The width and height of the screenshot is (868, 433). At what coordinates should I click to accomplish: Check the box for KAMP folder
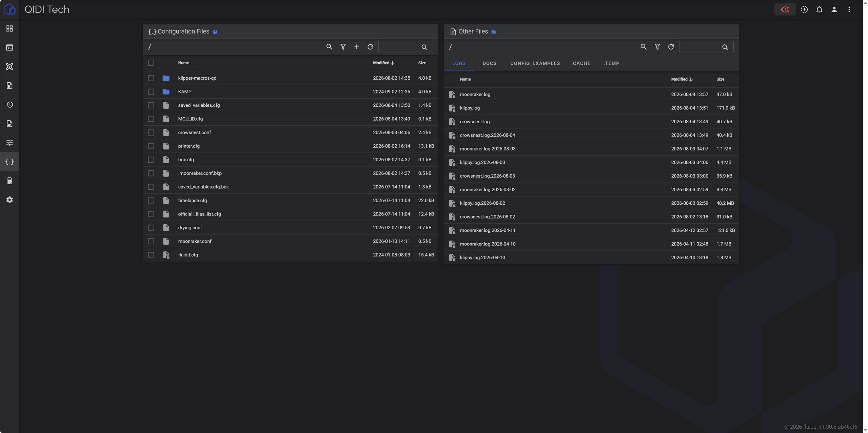(151, 92)
